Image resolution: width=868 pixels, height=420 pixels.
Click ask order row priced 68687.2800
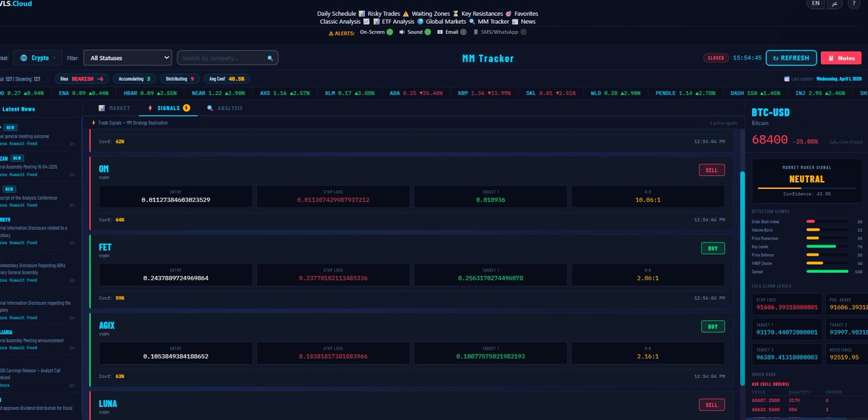coord(806,400)
